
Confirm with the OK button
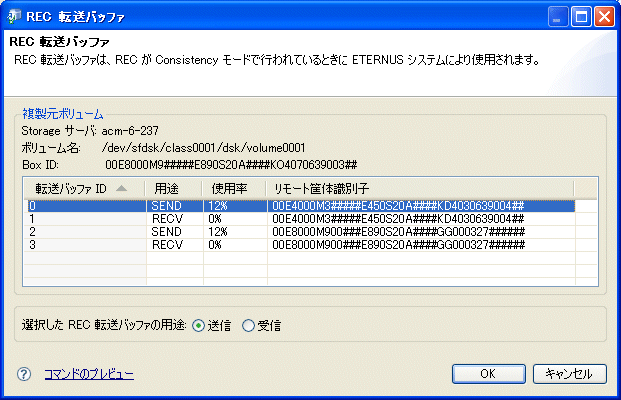489,374
